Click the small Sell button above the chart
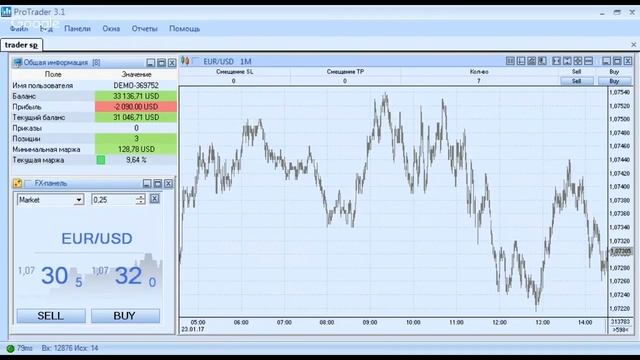The height and width of the screenshot is (360, 640). 576,81
